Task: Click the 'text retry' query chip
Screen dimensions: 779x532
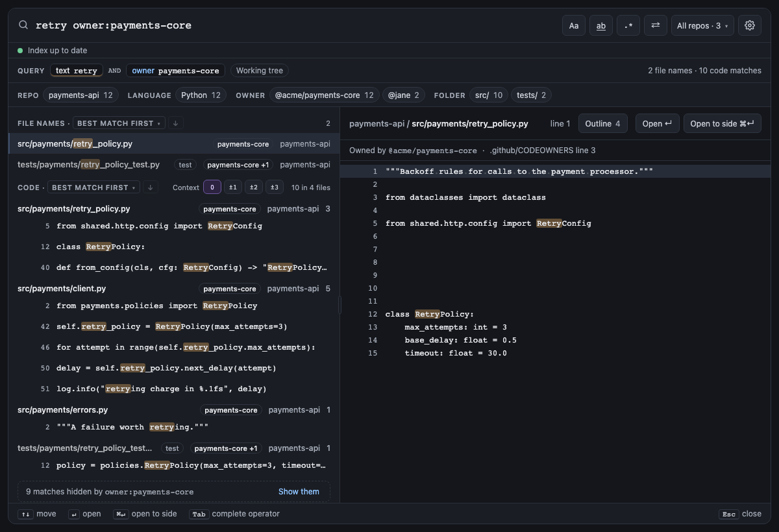Action: click(77, 71)
